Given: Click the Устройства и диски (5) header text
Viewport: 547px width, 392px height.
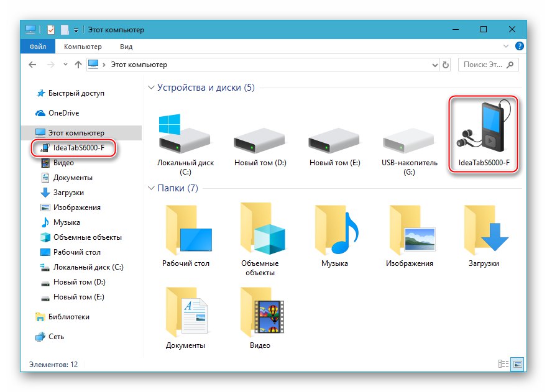Looking at the screenshot, I should (206, 87).
